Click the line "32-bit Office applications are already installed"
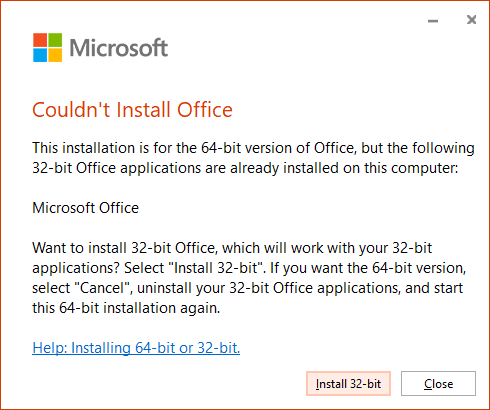This screenshot has height=410, width=490. pyautogui.click(x=245, y=168)
